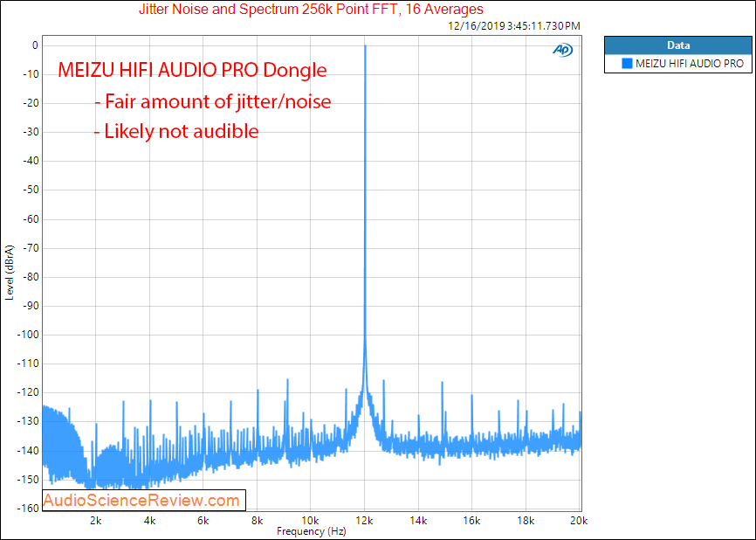Click the 2k frequency tick label
This screenshot has width=756, height=540.
95,521
